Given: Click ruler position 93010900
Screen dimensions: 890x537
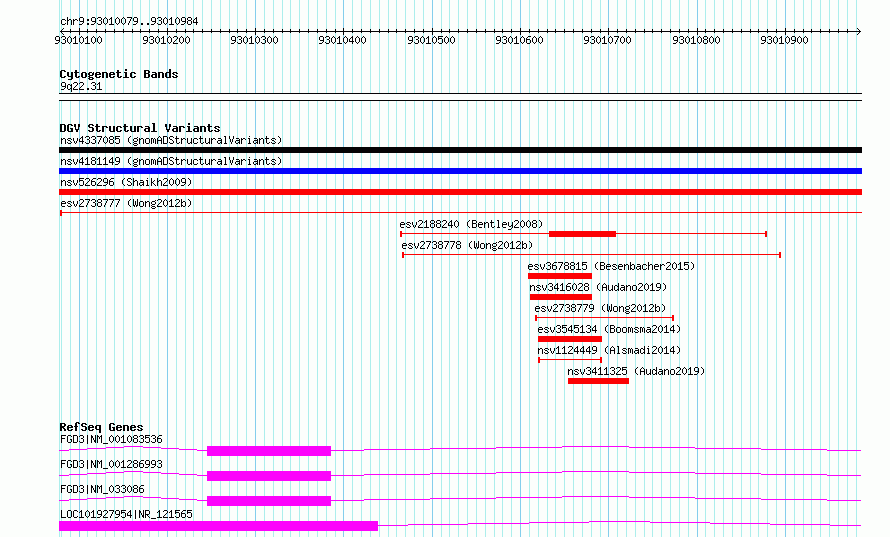Looking at the screenshot, I should pyautogui.click(x=784, y=40).
